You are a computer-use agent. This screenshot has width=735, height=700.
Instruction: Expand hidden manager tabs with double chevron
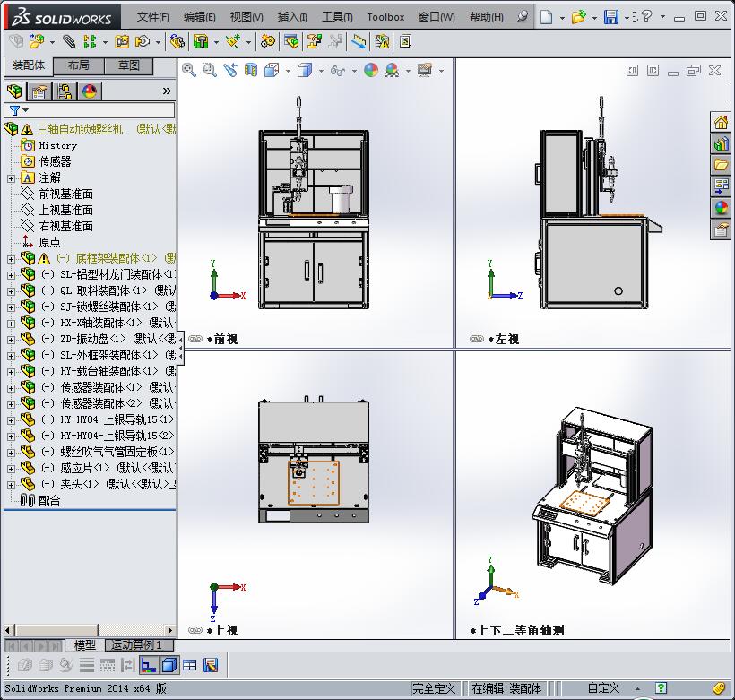[167, 91]
